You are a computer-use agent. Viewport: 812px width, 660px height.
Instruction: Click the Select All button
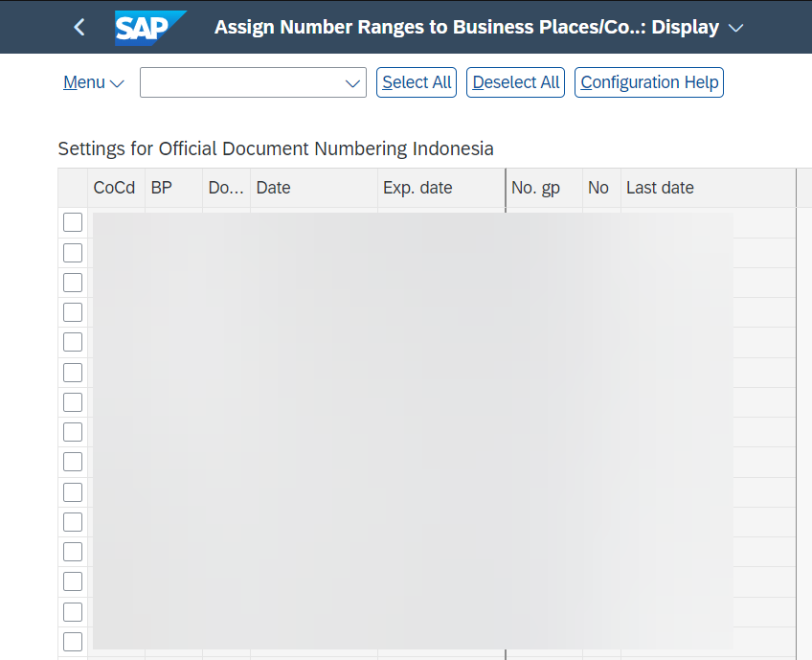coord(417,82)
